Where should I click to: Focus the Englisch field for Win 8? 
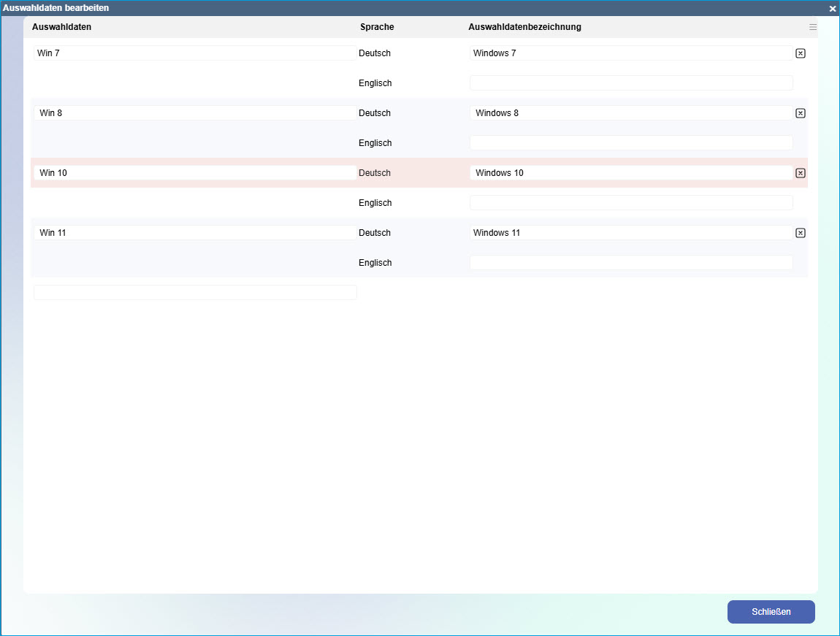tap(631, 143)
